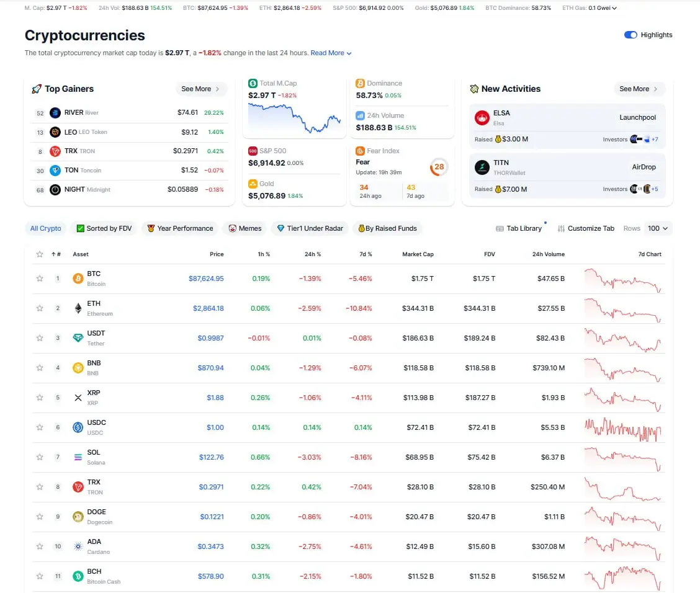Sort table by FDV column header

tap(489, 254)
